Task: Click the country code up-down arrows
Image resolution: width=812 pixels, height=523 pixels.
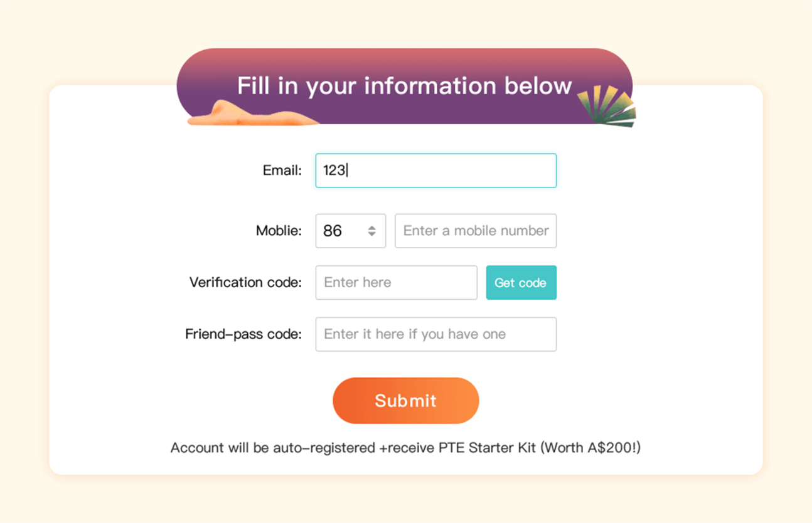Action: tap(372, 231)
